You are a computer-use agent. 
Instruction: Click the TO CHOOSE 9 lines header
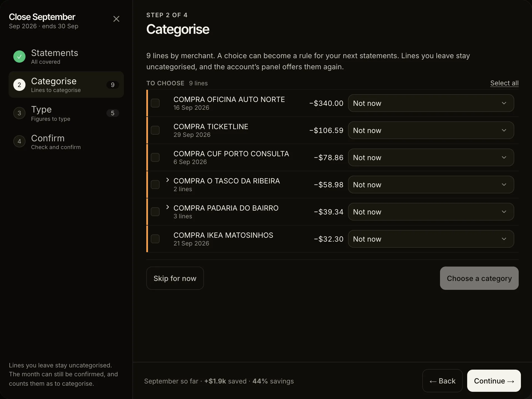point(177,83)
